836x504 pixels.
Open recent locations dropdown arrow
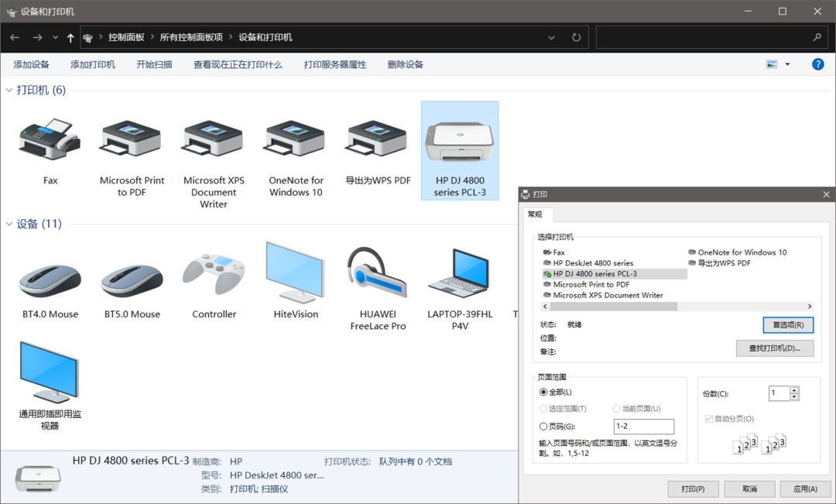(x=55, y=37)
